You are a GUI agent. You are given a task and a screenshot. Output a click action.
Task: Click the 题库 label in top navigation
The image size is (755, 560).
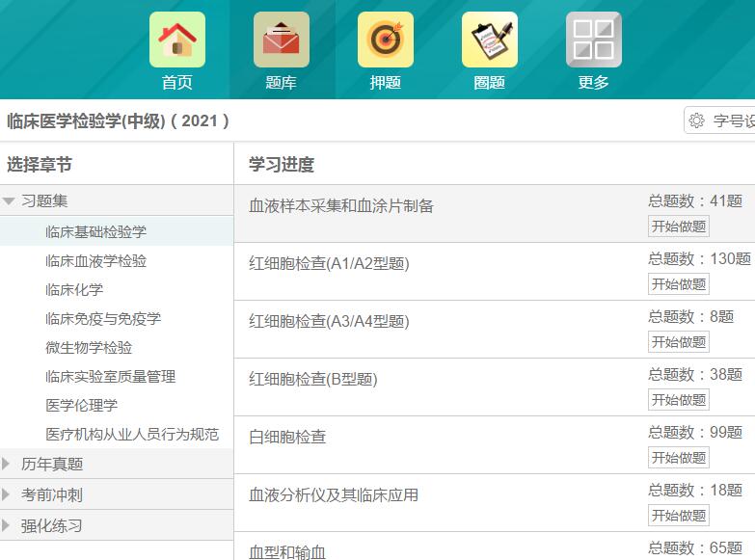click(282, 82)
